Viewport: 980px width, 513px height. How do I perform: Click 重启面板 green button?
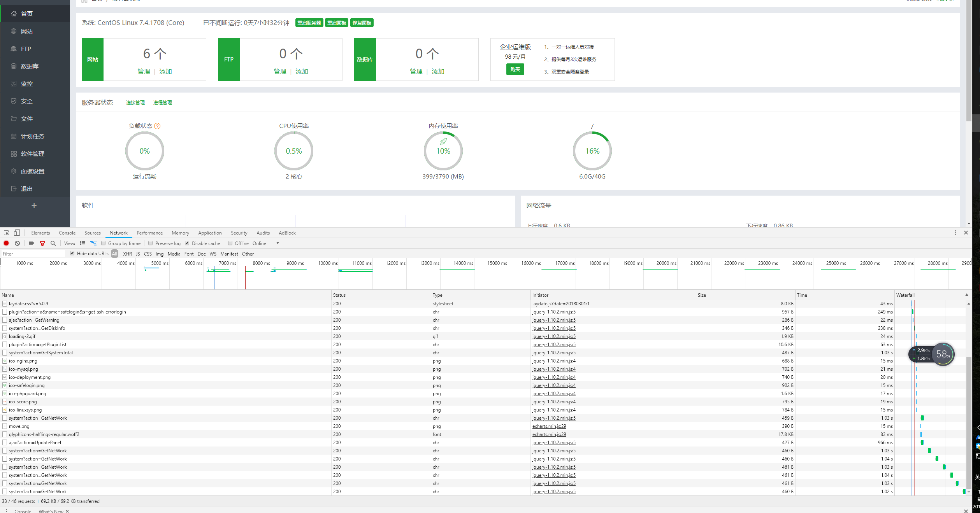click(x=337, y=23)
